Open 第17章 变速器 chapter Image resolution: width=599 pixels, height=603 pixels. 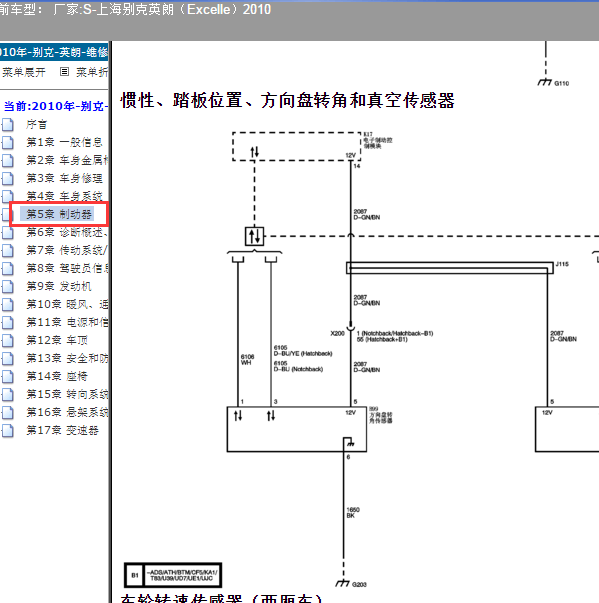[62, 430]
